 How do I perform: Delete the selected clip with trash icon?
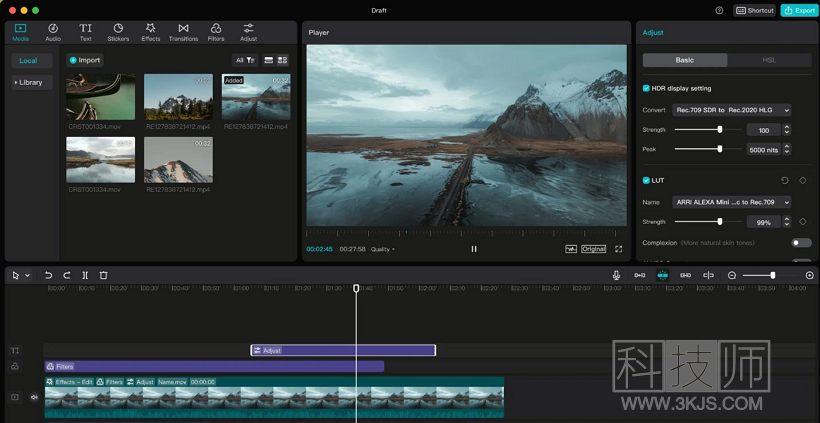tap(104, 275)
